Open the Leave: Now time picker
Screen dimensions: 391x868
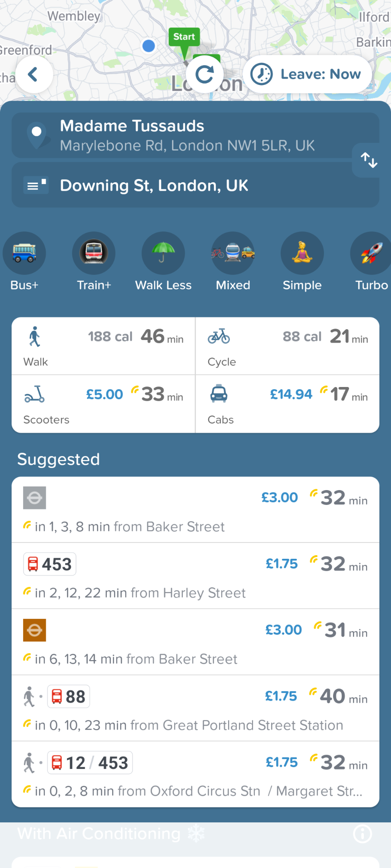click(308, 74)
